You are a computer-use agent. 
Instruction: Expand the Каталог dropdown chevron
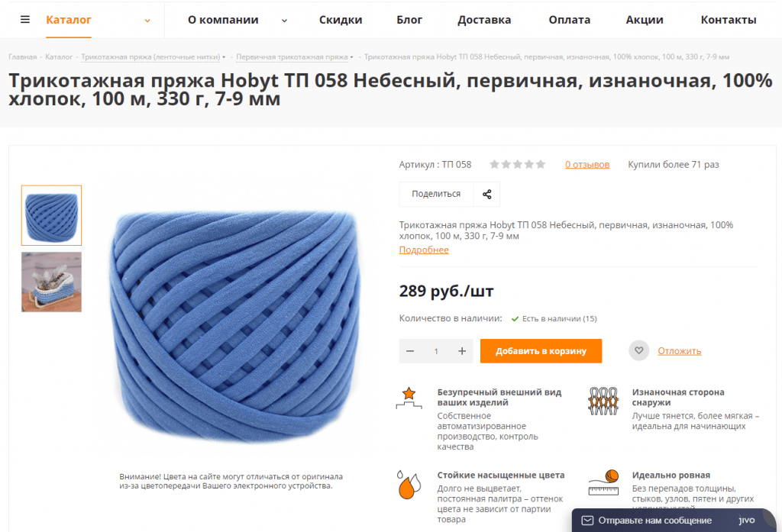(147, 21)
